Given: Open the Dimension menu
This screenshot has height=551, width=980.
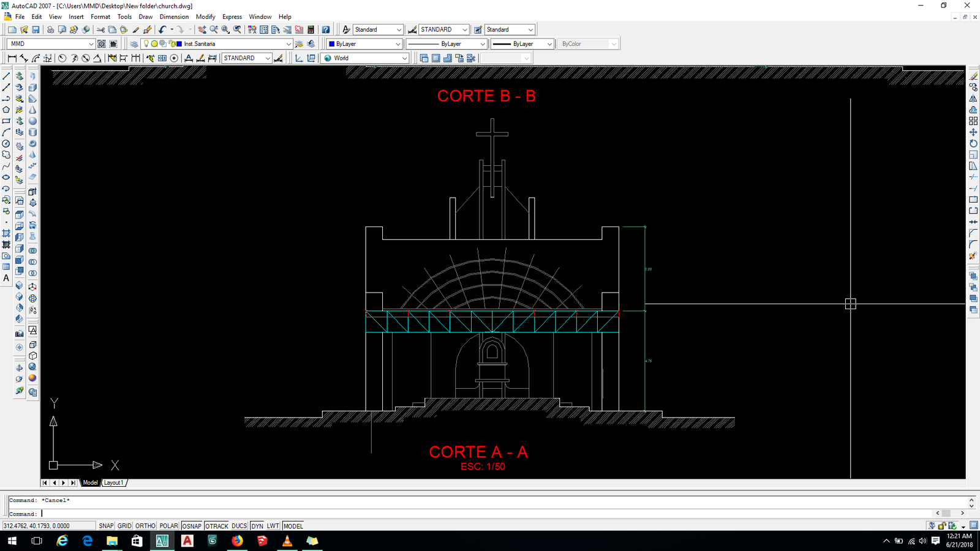Looking at the screenshot, I should point(174,17).
